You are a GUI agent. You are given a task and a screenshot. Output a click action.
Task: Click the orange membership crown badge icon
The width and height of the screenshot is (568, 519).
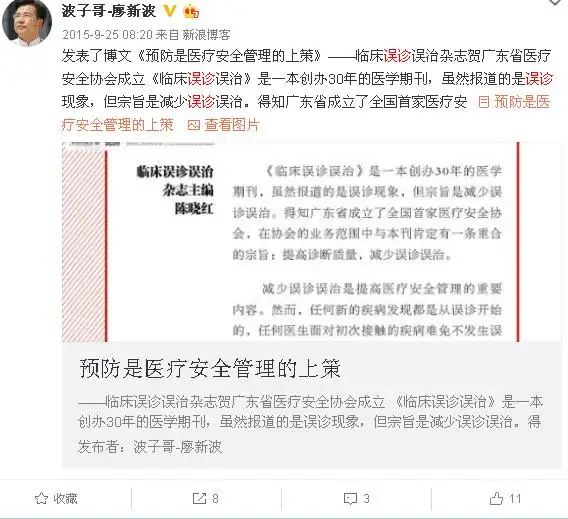pyautogui.click(x=191, y=12)
